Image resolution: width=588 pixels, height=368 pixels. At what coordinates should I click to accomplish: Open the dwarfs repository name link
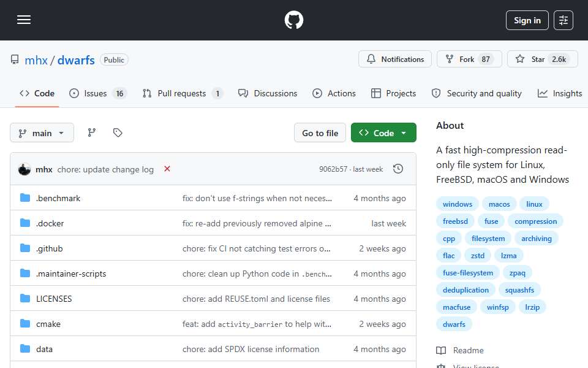point(76,59)
